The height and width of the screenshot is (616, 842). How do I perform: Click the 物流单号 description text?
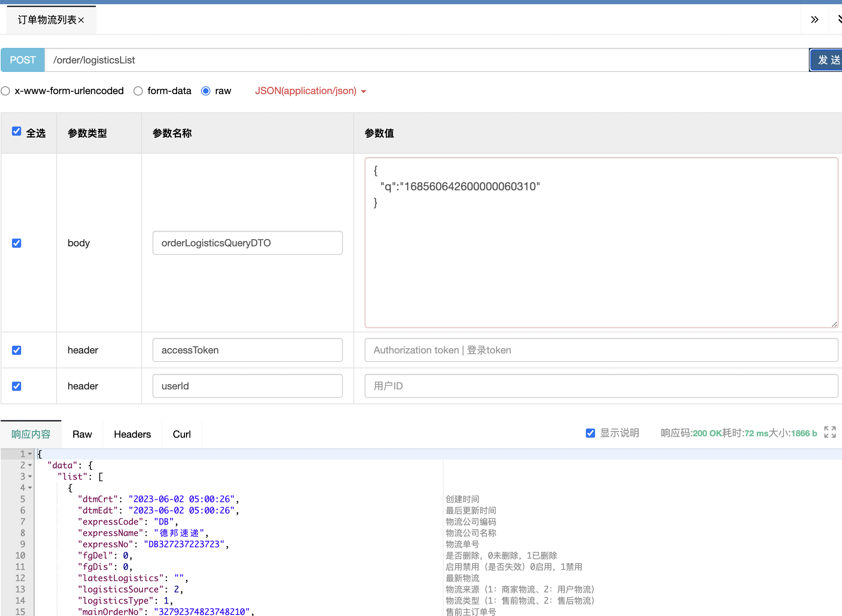(x=462, y=544)
